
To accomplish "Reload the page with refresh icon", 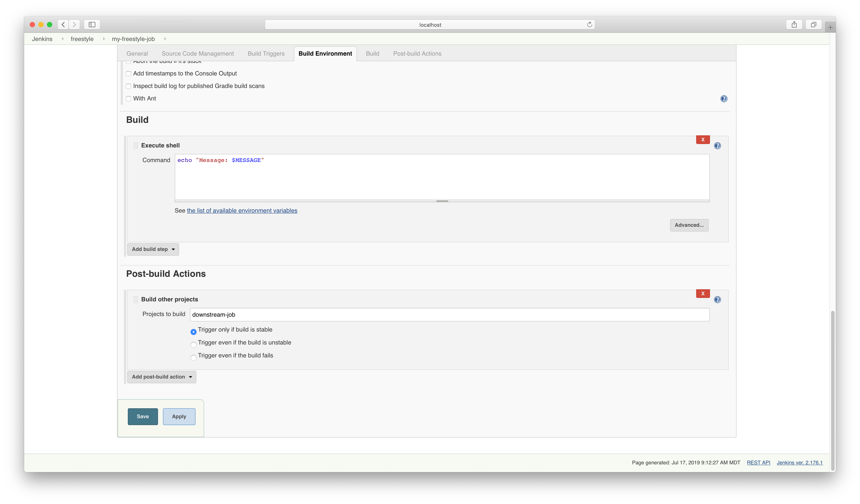I will point(589,25).
